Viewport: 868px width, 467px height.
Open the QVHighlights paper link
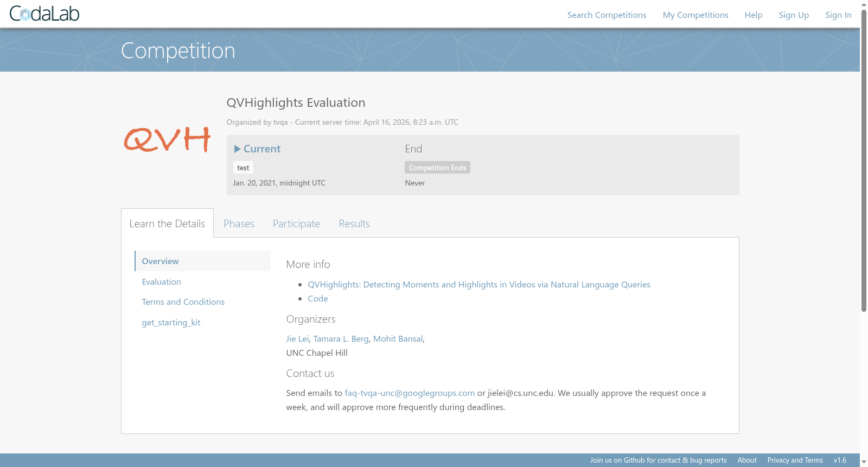coord(479,284)
